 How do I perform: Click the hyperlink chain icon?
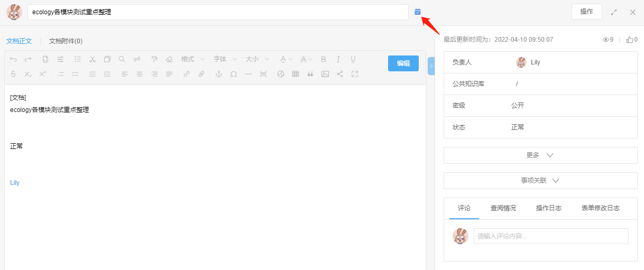coord(186,74)
